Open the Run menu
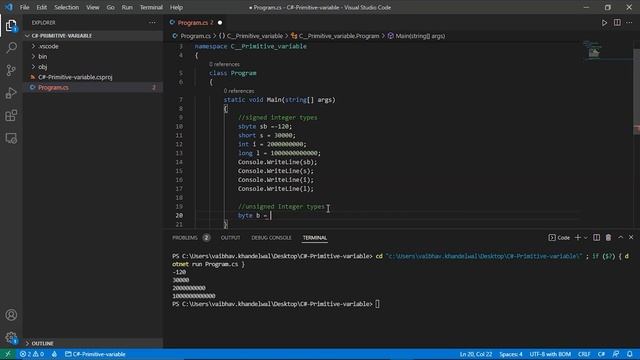The height and width of the screenshot is (360, 640). [127, 7]
